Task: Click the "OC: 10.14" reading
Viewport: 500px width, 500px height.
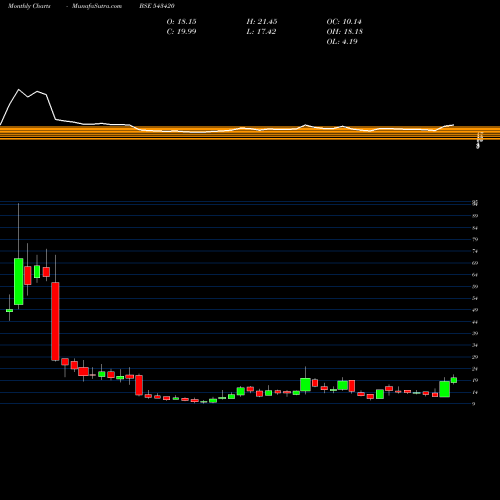Action: coord(344,22)
